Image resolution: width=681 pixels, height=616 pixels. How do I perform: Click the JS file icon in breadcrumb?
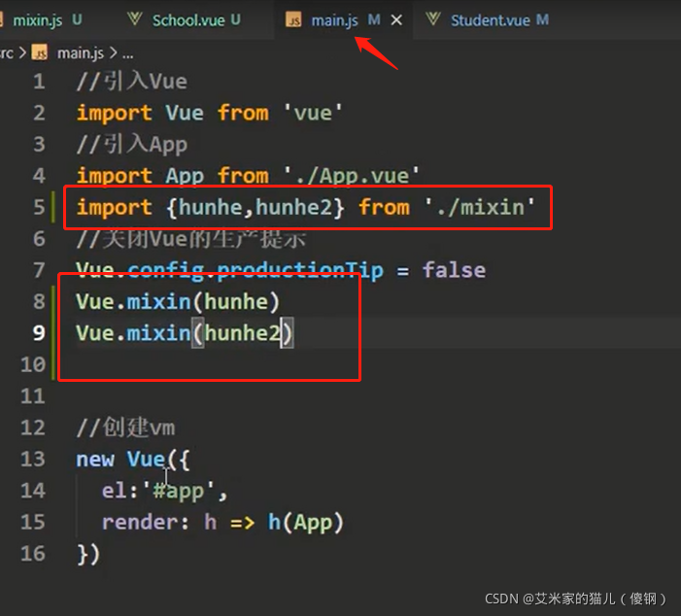40,53
